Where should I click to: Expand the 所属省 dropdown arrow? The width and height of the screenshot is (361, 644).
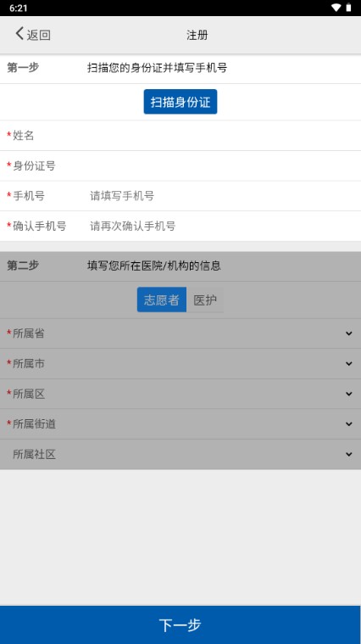(348, 333)
